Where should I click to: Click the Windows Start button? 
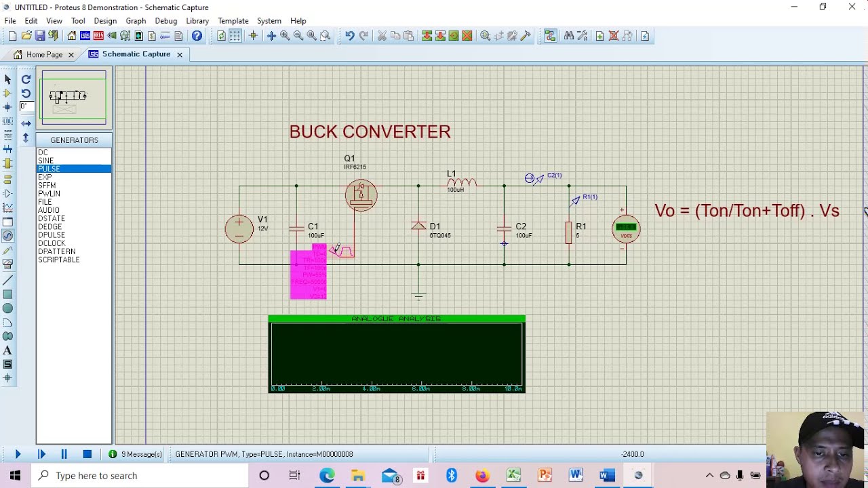pos(15,476)
